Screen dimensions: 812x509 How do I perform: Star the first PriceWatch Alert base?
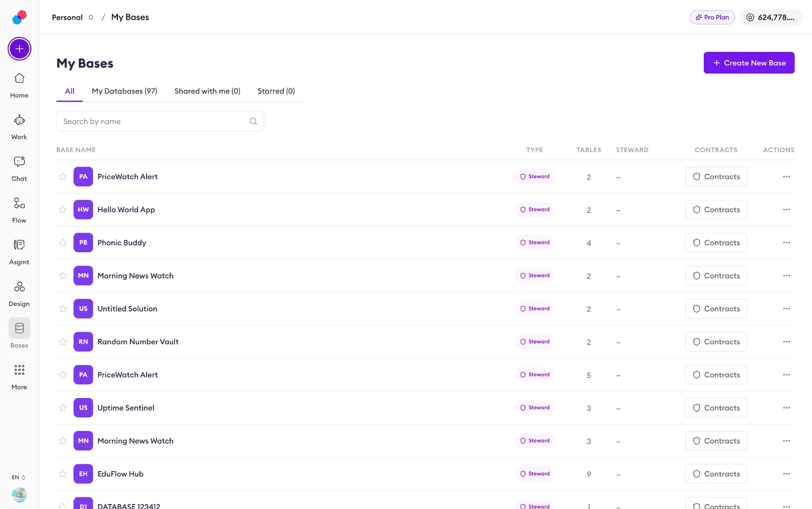63,176
